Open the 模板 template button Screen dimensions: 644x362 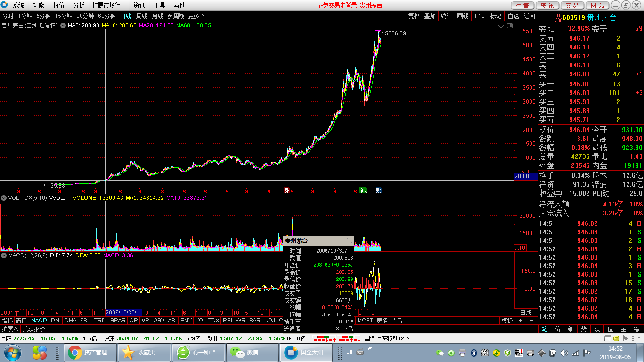[507, 321]
